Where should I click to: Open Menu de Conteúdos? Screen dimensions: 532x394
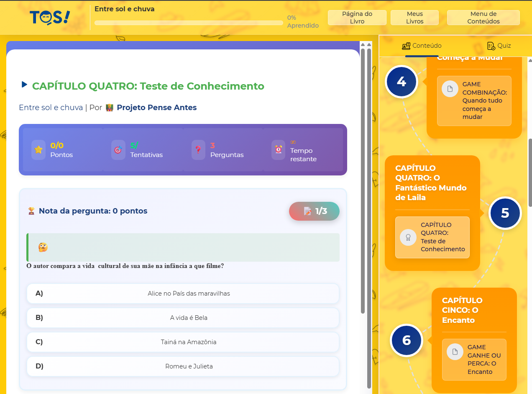pyautogui.click(x=483, y=18)
